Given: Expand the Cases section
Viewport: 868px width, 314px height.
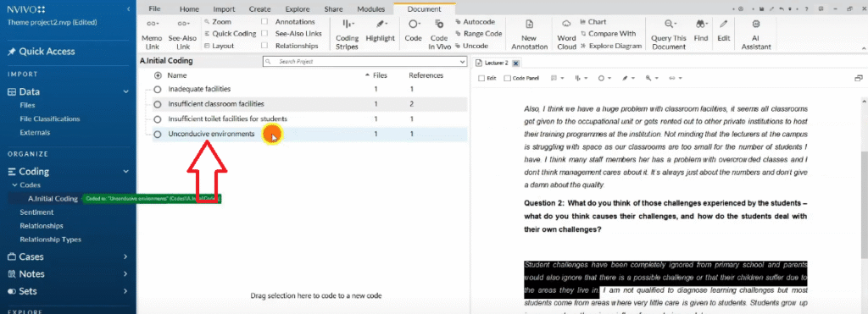Looking at the screenshot, I should click(125, 256).
